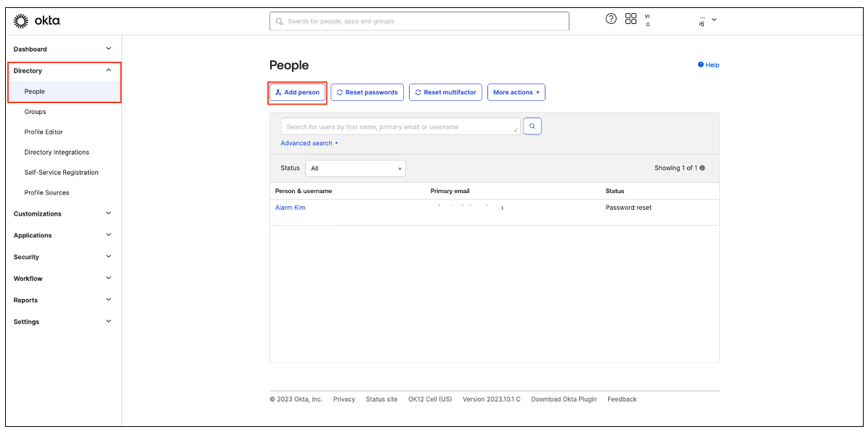This screenshot has height=432, width=868.
Task: Click the Feedback footer link
Action: pos(622,399)
